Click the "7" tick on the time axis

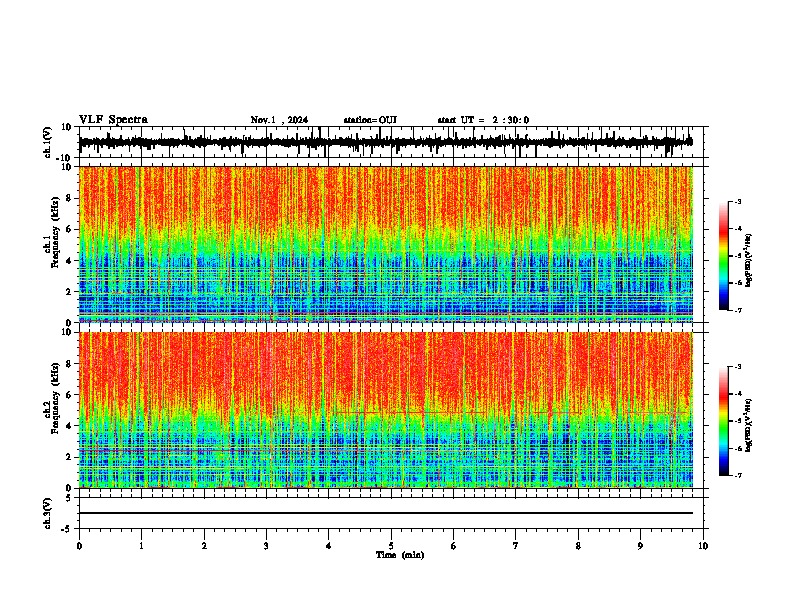[x=516, y=546]
